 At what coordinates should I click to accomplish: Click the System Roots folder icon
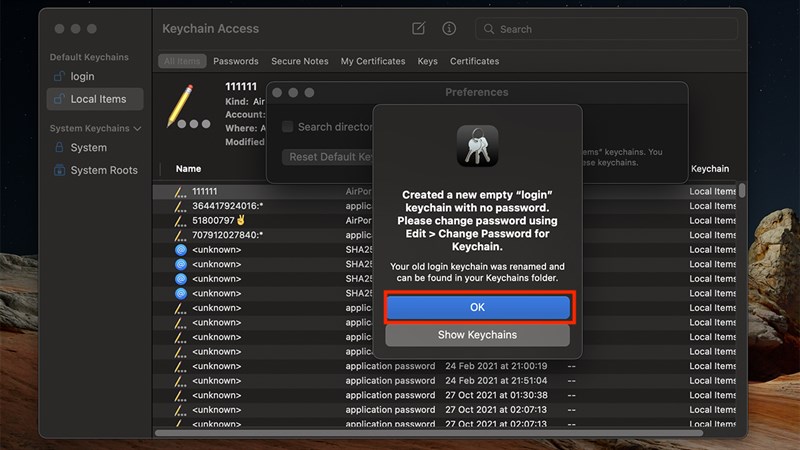(x=59, y=170)
